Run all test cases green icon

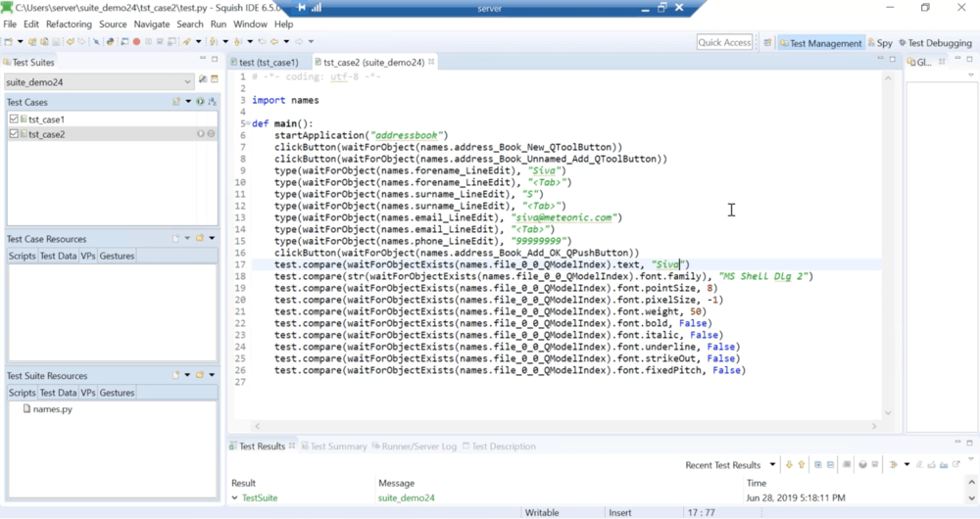point(200,101)
